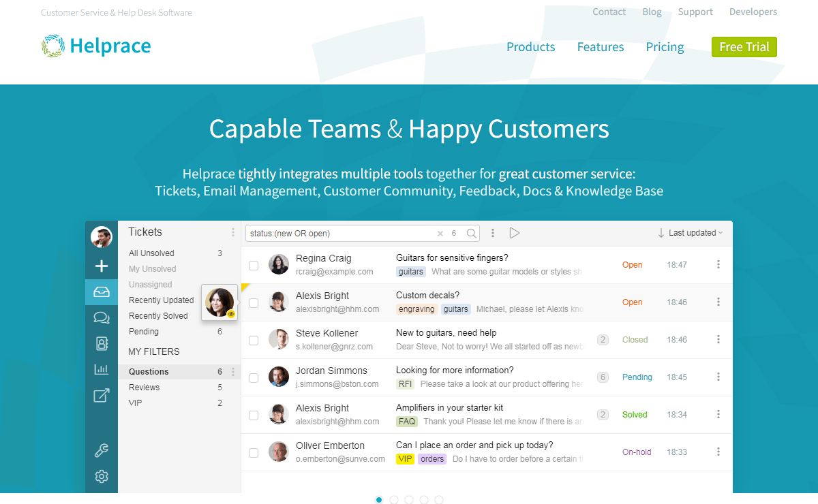Open the Developers link
This screenshot has width=818, height=504.
coord(753,12)
